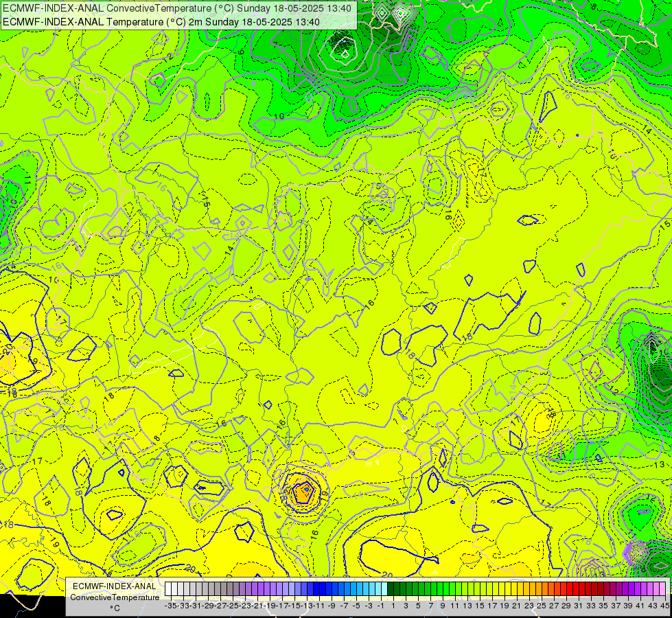Click the ConvectiveTemperature legend label
This screenshot has height=618, width=672.
[x=115, y=597]
